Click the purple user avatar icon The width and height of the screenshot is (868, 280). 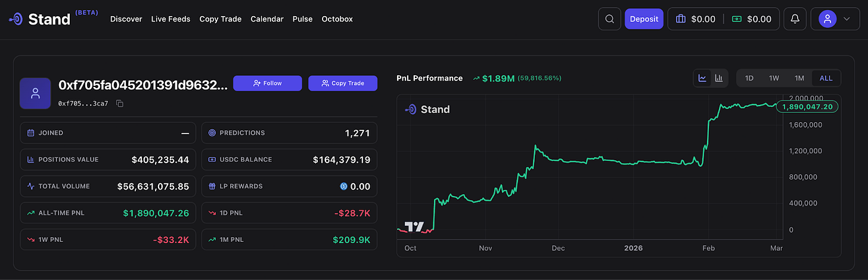pos(827,19)
